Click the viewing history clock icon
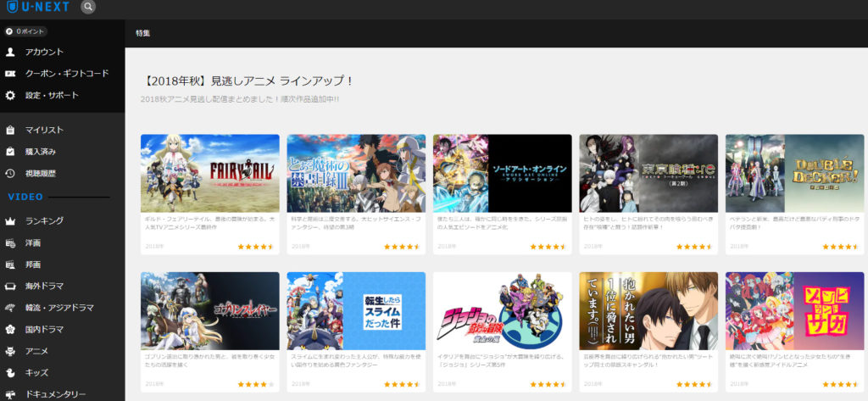 10,173
